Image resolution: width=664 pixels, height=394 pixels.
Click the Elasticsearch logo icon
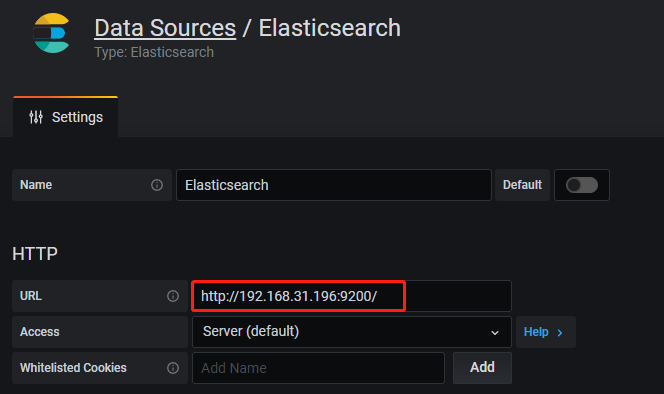tap(51, 33)
